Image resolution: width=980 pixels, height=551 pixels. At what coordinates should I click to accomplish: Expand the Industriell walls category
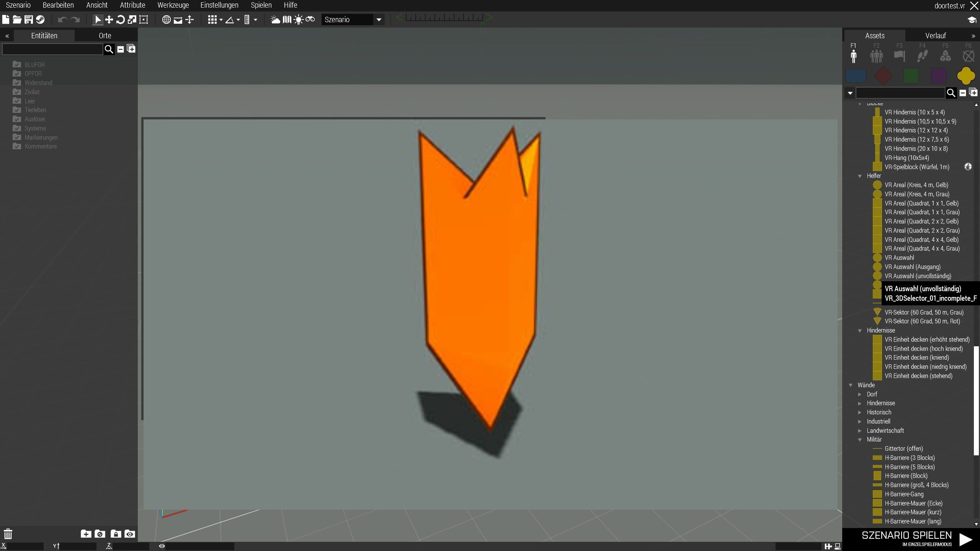tap(860, 422)
